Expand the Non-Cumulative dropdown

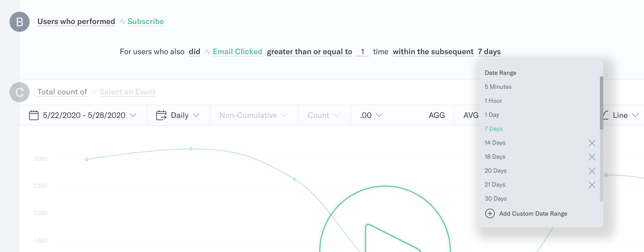point(254,115)
